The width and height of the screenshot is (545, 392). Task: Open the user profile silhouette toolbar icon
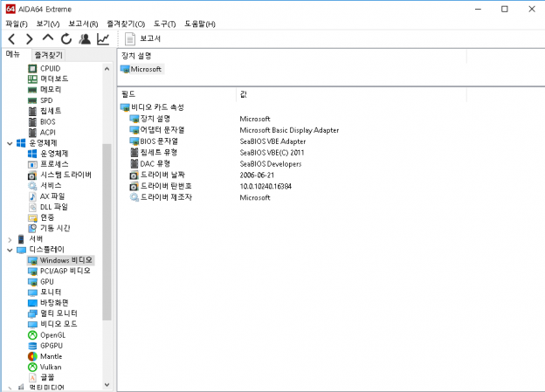[x=85, y=39]
